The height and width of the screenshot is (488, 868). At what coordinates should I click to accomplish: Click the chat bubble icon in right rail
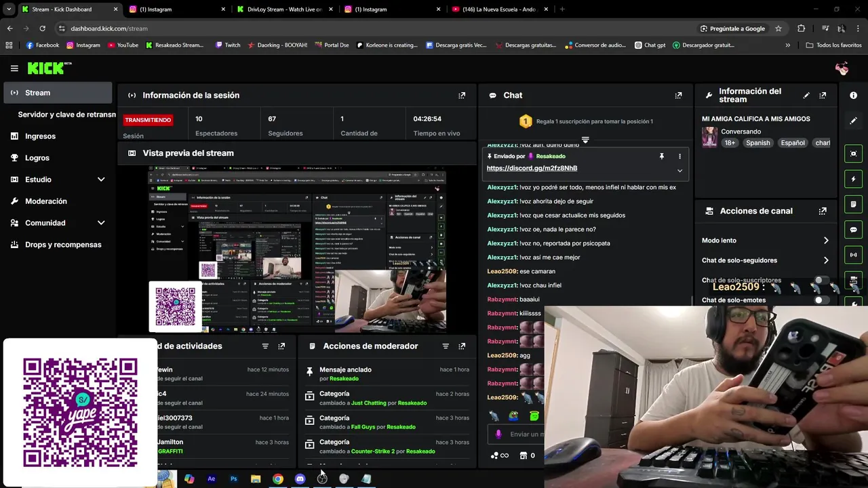(x=853, y=230)
